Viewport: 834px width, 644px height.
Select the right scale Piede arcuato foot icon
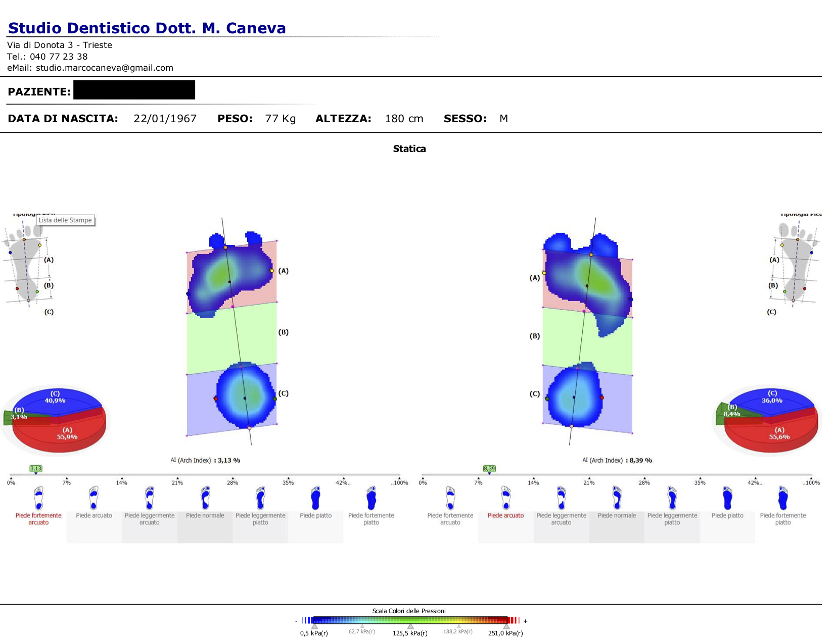coord(506,498)
